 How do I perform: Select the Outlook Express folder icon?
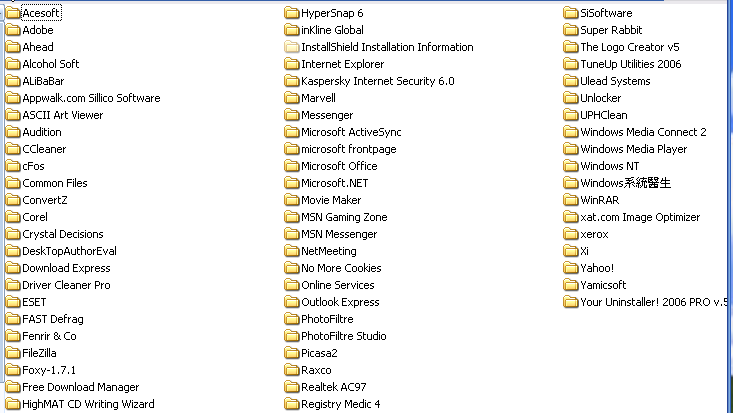pos(292,302)
